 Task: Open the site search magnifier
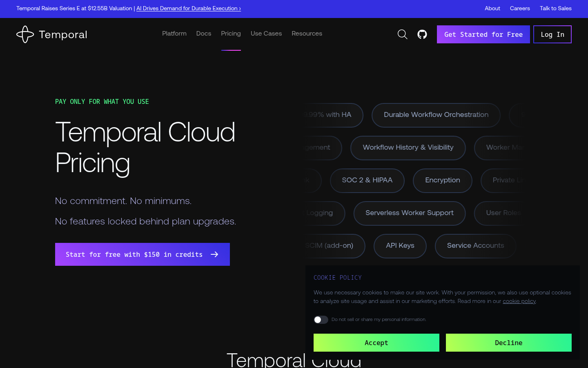click(x=403, y=34)
